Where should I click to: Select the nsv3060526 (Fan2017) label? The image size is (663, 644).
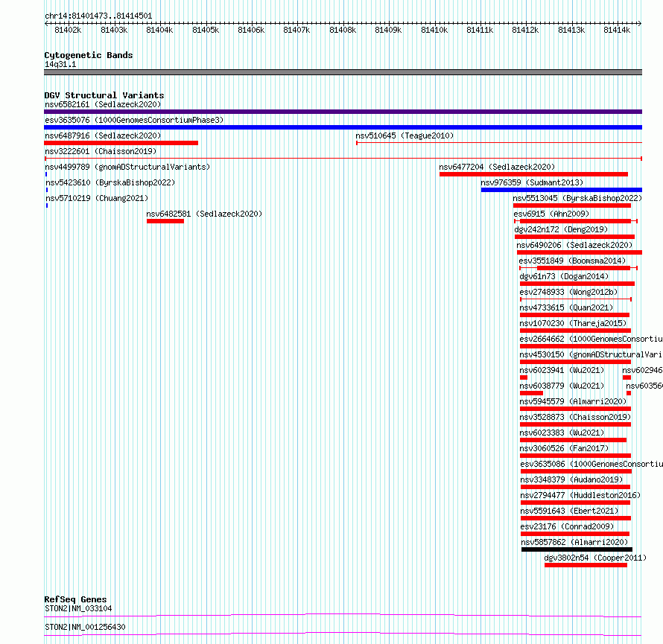(564, 448)
